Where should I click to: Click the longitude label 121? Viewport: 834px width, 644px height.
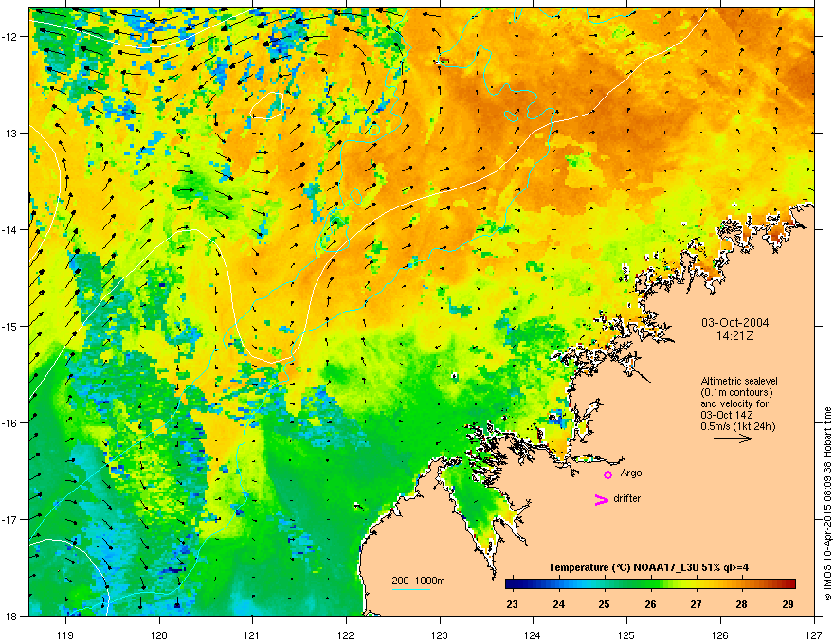coord(252,635)
